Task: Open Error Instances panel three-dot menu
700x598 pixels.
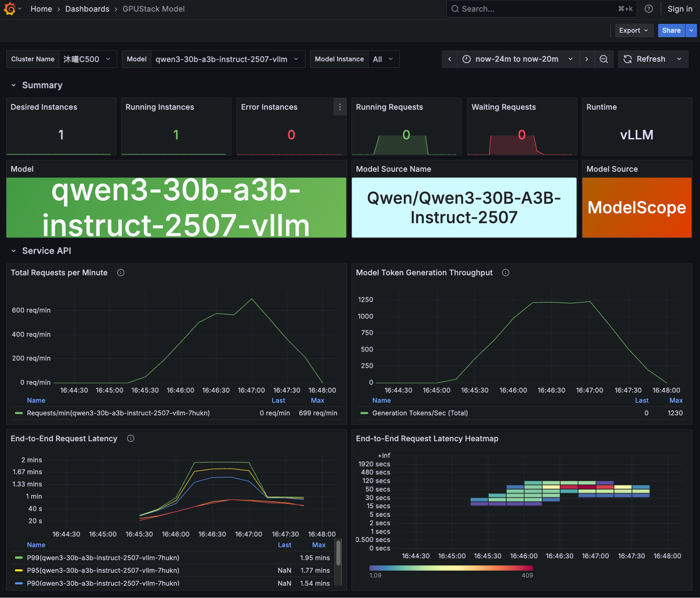Action: (339, 107)
